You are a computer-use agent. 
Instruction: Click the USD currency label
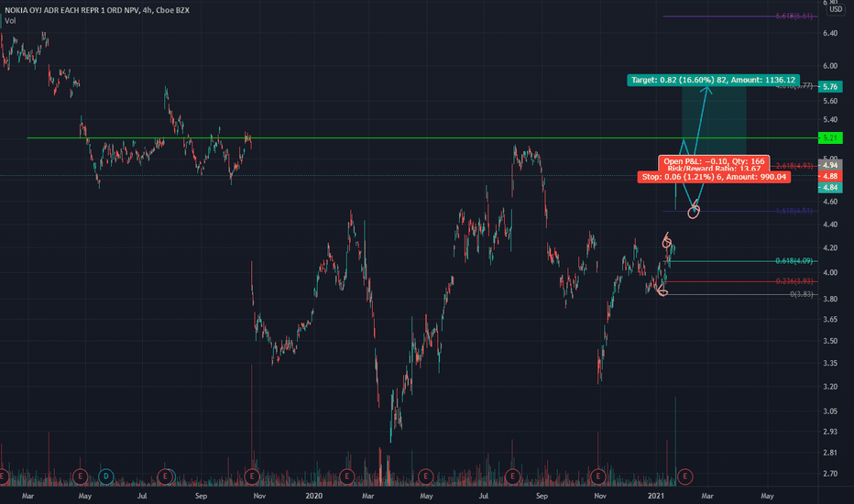coord(836,9)
